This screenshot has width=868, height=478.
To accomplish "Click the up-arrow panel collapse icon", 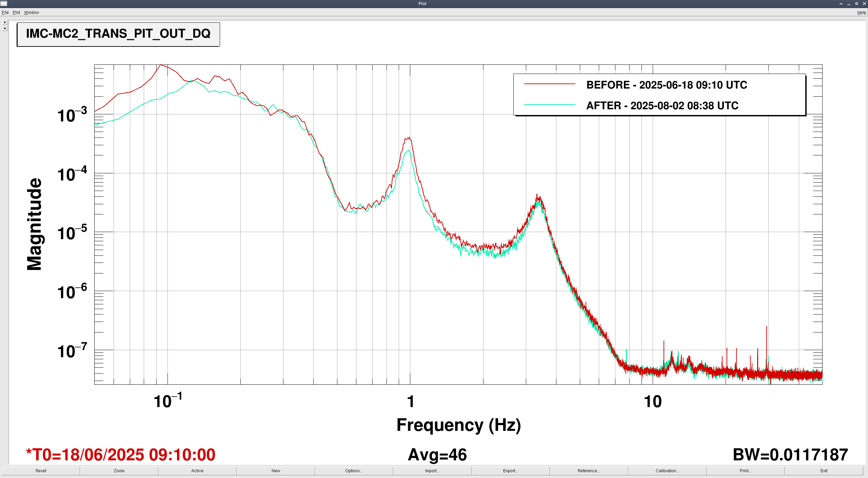I will 5,28.
